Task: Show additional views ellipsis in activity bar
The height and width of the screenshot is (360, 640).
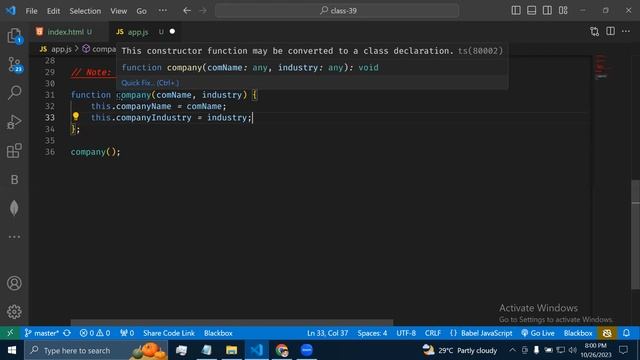Action: click(14, 237)
